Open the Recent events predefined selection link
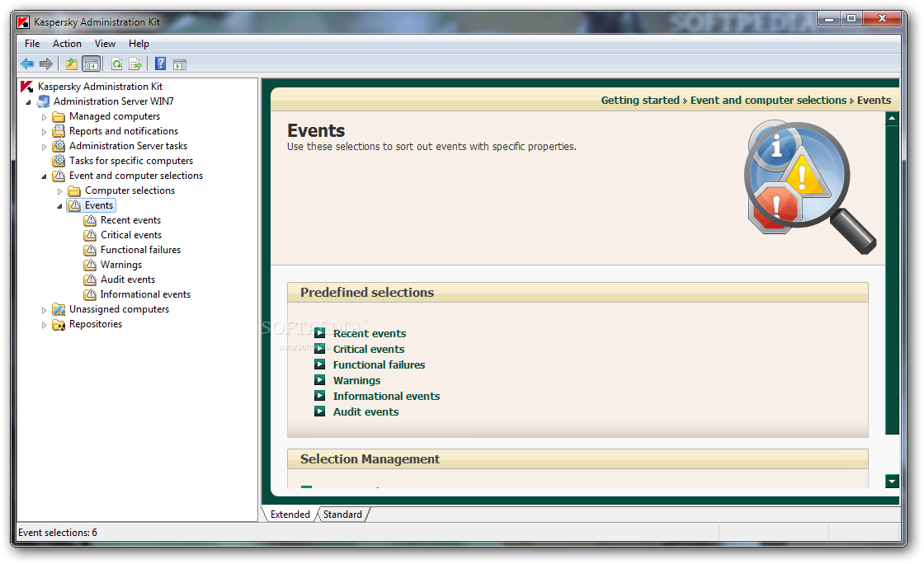This screenshot has width=924, height=564. pyautogui.click(x=370, y=333)
